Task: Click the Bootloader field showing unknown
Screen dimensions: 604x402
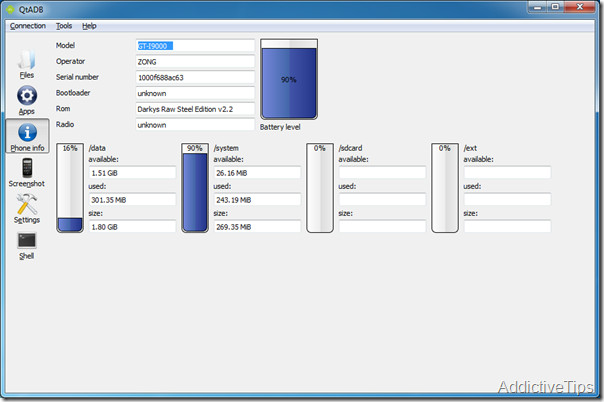Action: [195, 93]
